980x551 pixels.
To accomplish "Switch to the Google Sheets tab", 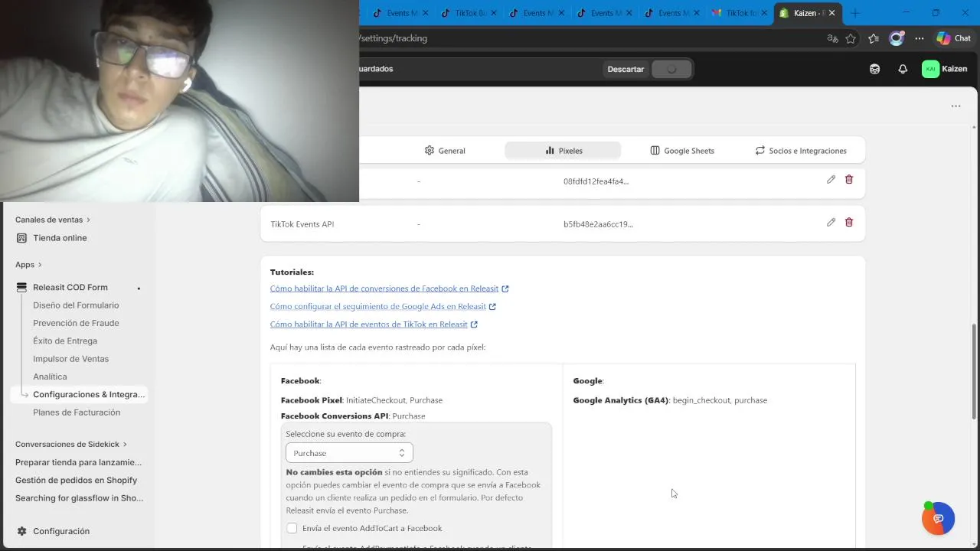I will coord(682,151).
